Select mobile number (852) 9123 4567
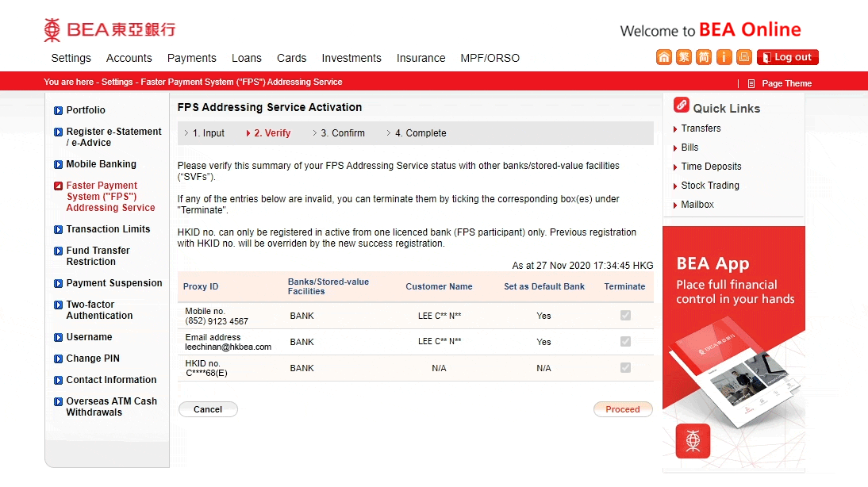 217,321
